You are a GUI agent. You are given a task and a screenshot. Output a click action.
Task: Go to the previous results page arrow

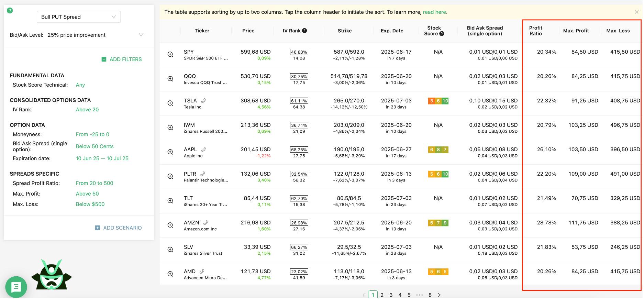point(364,295)
